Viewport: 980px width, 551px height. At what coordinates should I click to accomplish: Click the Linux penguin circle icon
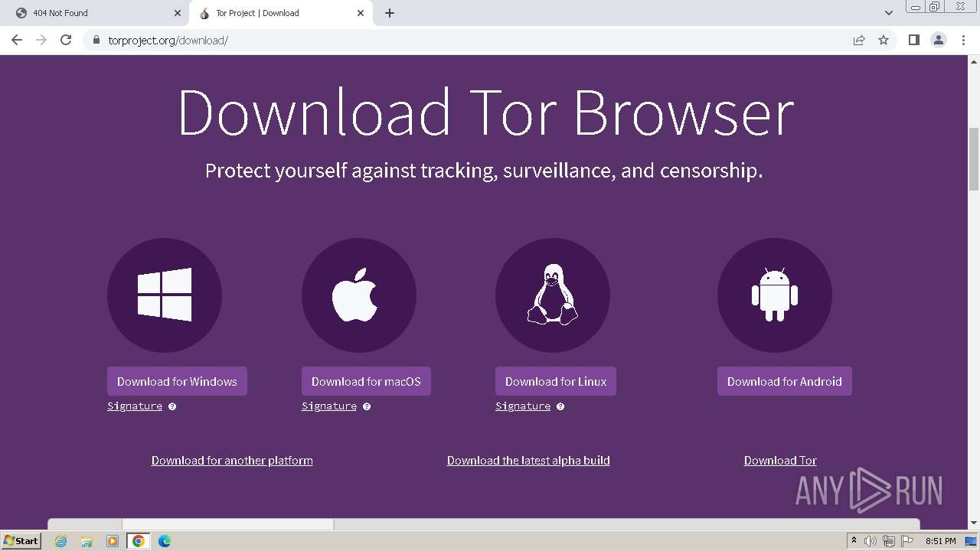553,295
